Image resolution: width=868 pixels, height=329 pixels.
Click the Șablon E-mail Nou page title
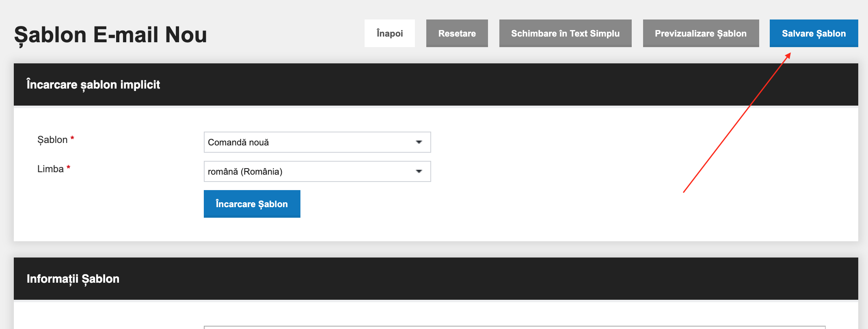(x=110, y=35)
